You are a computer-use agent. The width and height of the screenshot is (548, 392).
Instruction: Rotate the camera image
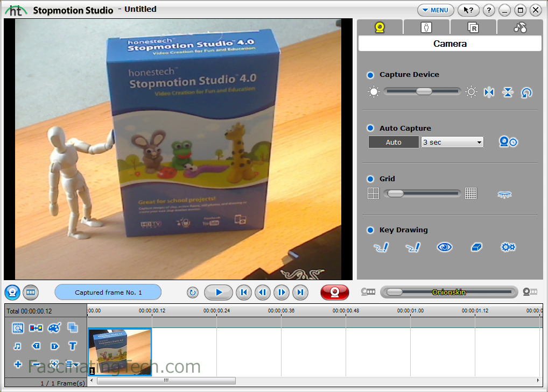pyautogui.click(x=526, y=92)
